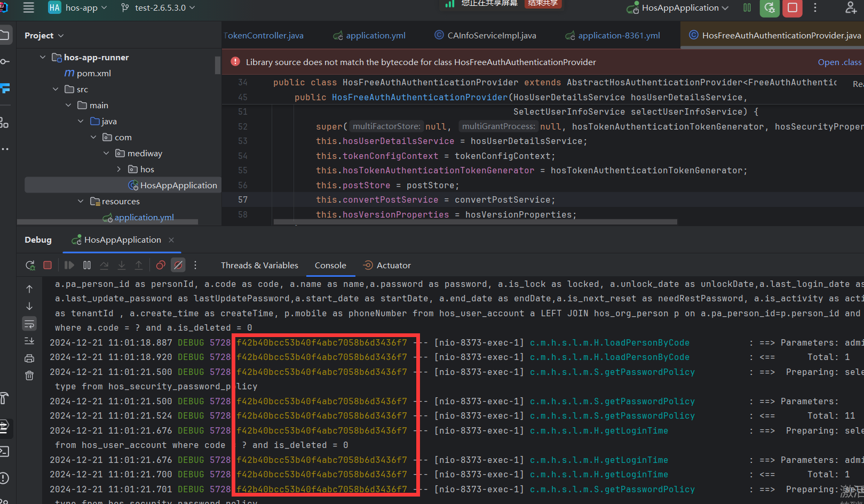
Task: Open the Build hammer tool window
Action: point(4,398)
